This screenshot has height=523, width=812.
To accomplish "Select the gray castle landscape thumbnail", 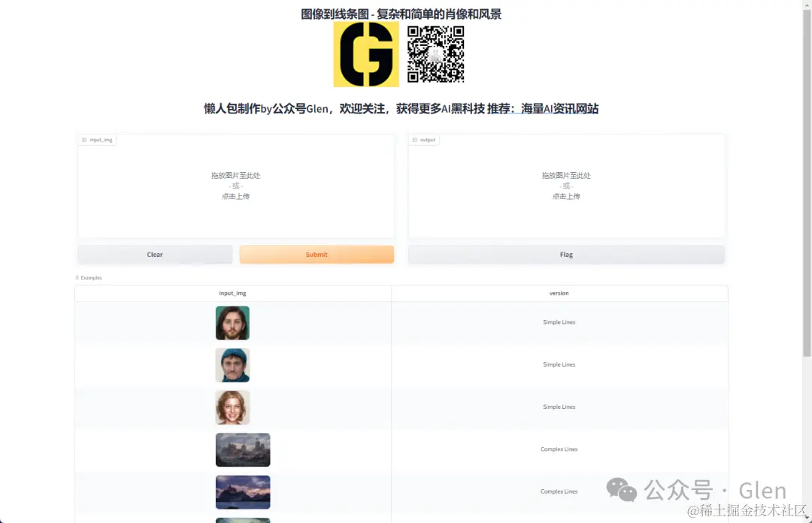I will [x=243, y=449].
